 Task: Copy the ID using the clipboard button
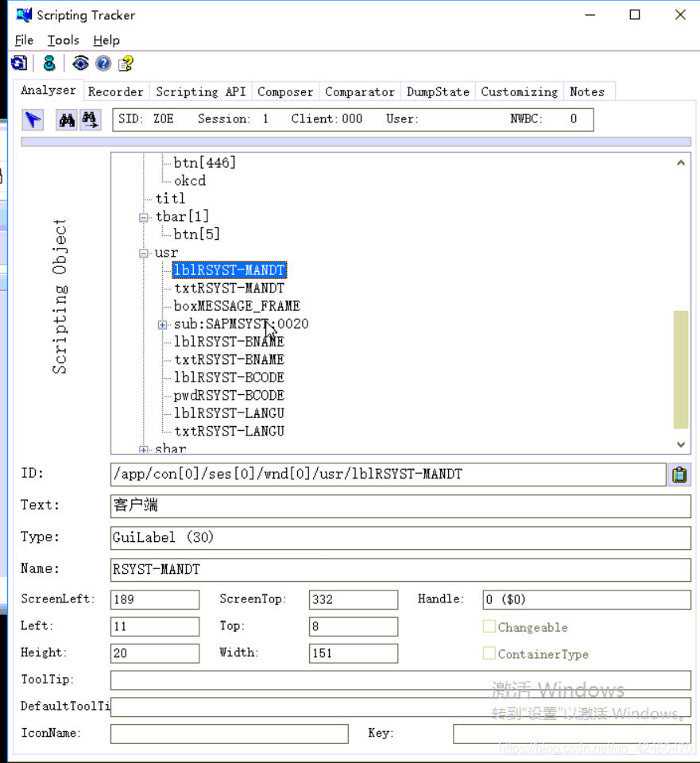click(680, 474)
